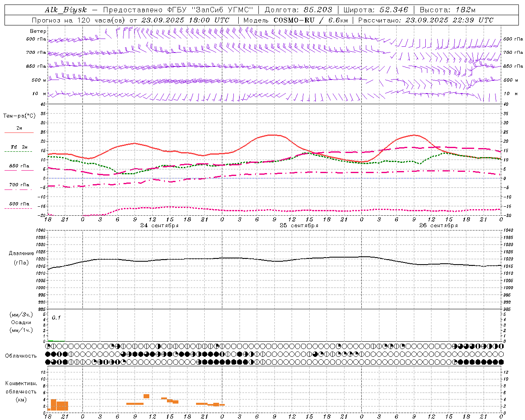Click the Td 2м dew point legend line

click(19, 152)
